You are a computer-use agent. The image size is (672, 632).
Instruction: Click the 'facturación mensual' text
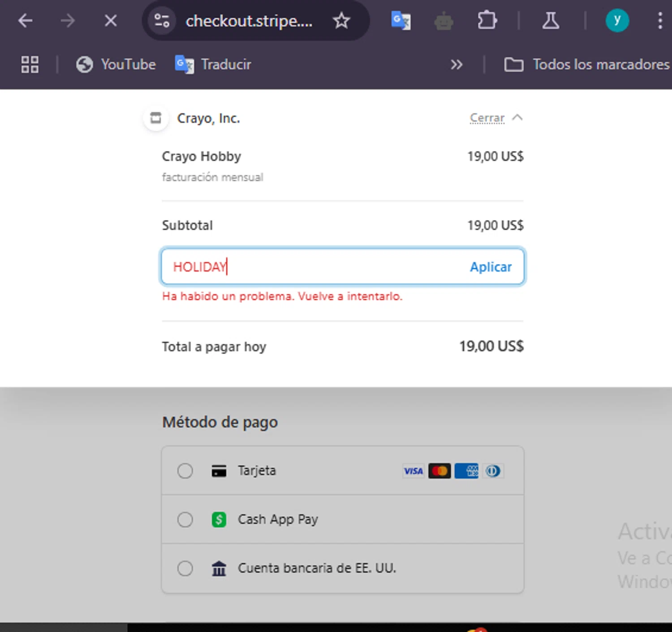coord(212,177)
